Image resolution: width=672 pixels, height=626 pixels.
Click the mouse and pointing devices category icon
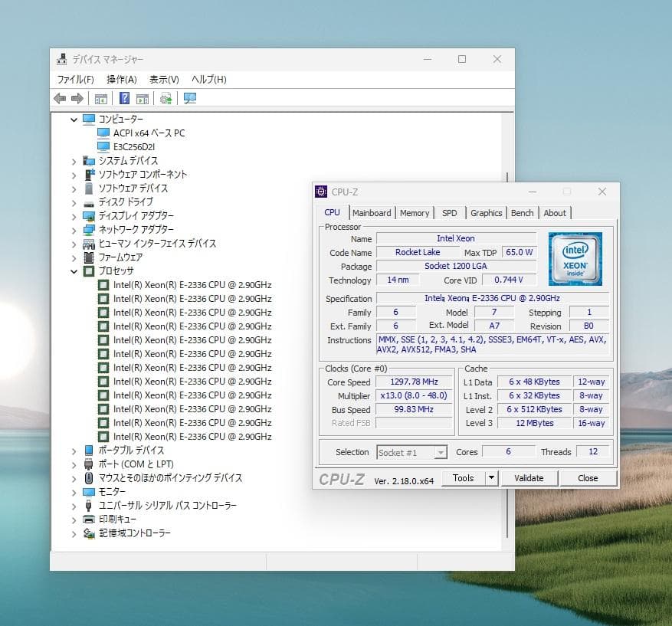pyautogui.click(x=89, y=478)
